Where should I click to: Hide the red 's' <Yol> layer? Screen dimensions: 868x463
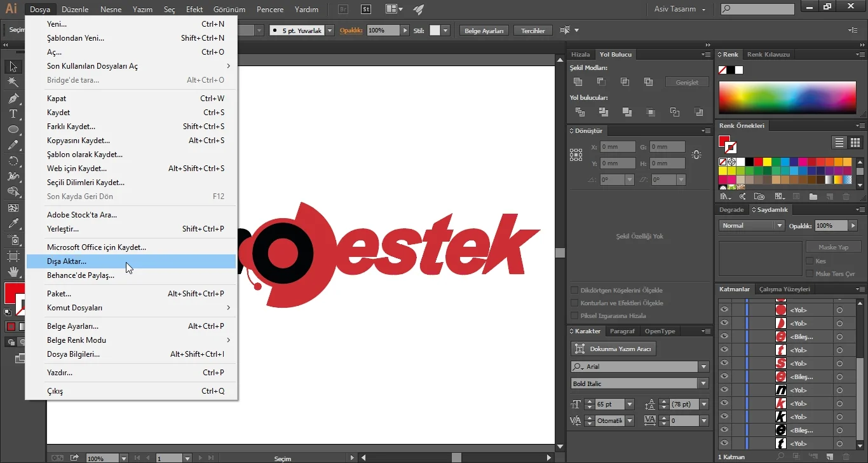click(x=724, y=363)
